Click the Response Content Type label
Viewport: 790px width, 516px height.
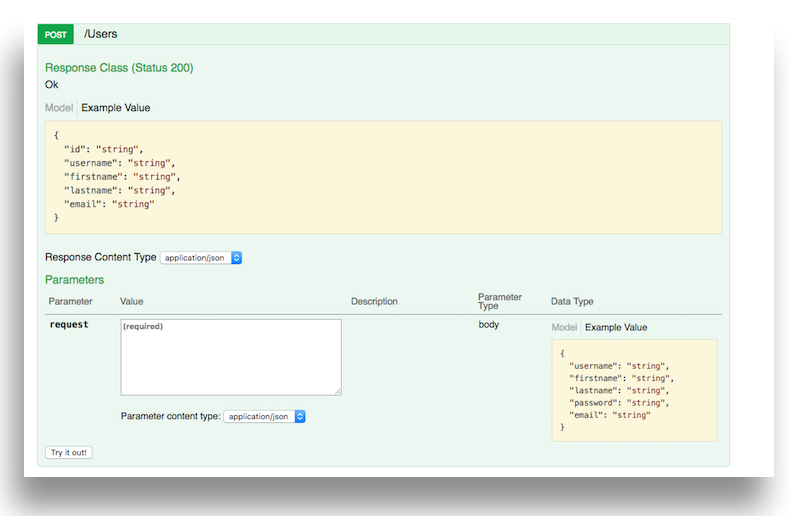(x=101, y=257)
